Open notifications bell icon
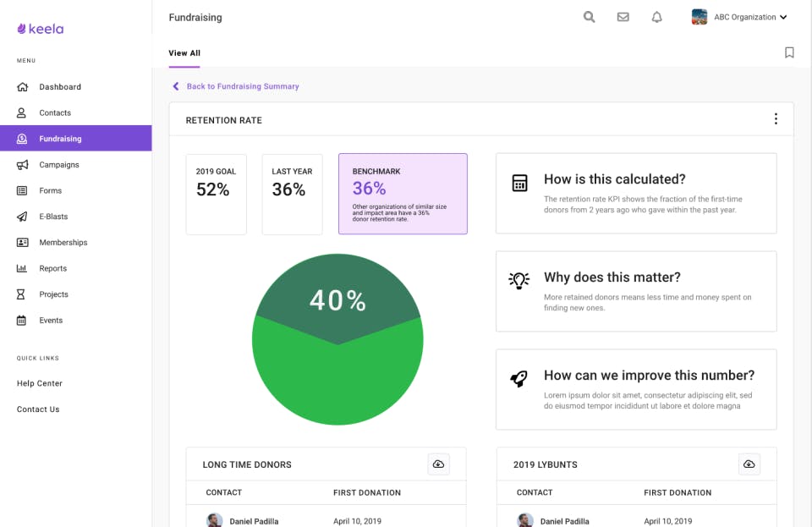 pyautogui.click(x=656, y=17)
